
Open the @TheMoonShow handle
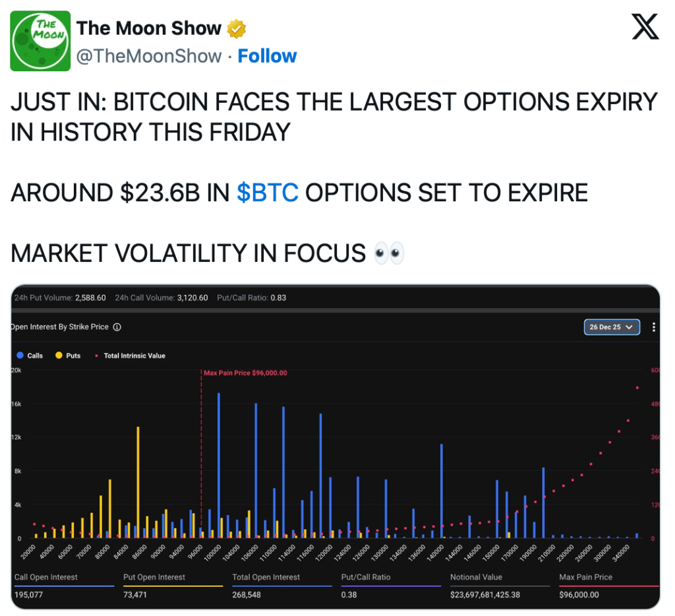149,56
